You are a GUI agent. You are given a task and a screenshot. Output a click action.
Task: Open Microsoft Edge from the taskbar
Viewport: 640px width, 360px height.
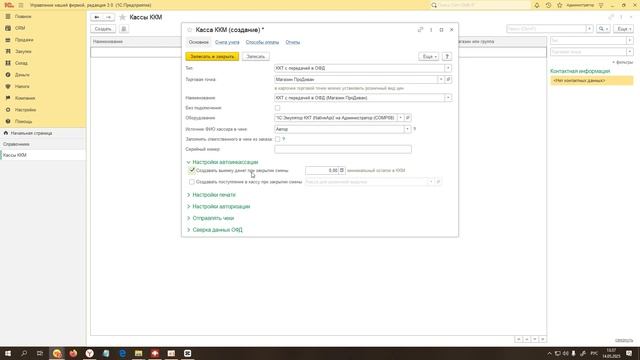[122, 353]
